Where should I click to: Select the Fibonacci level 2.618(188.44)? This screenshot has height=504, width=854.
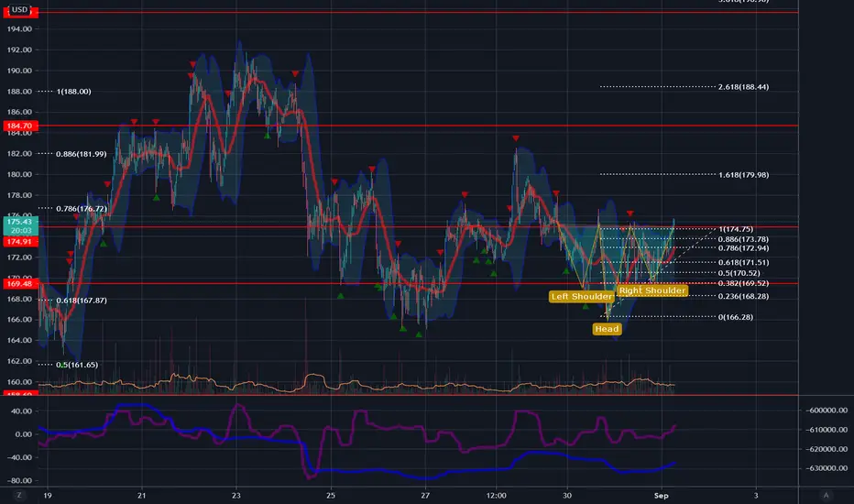pyautogui.click(x=743, y=87)
